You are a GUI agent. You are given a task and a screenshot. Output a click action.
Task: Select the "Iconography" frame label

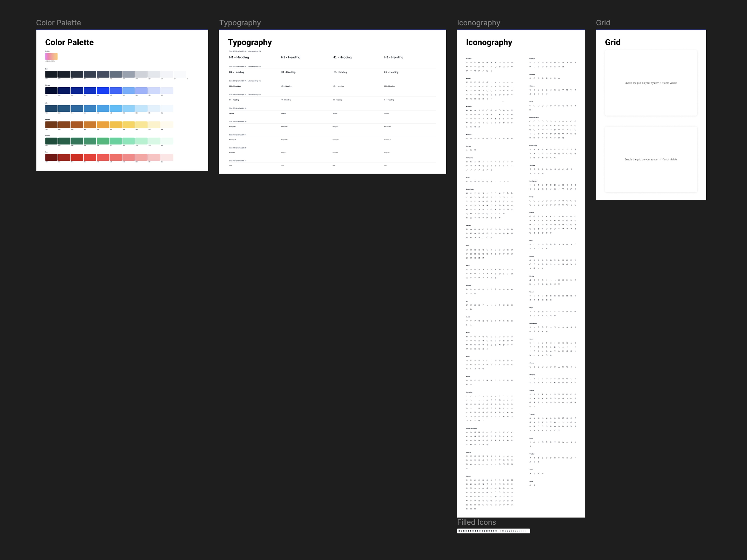coord(478,23)
